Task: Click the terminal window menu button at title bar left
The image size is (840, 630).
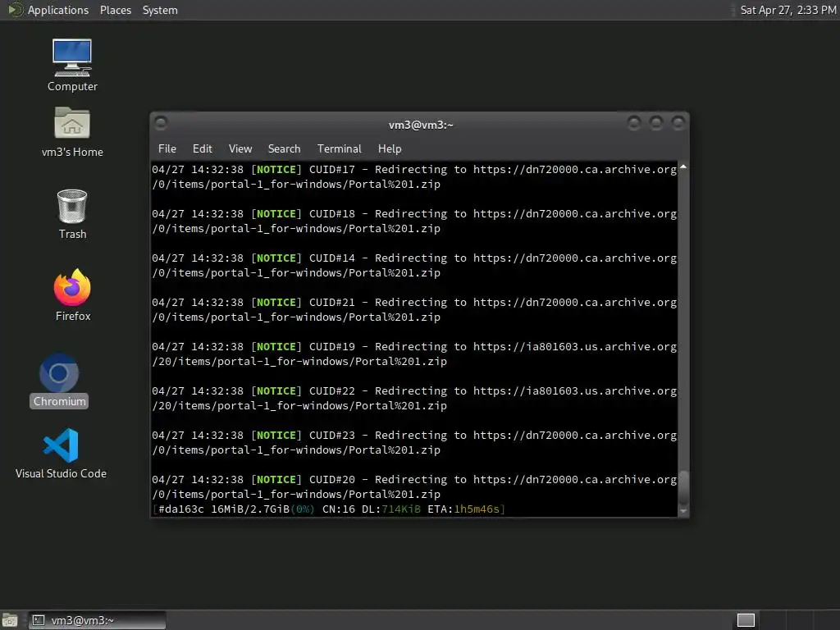Action: [160, 123]
